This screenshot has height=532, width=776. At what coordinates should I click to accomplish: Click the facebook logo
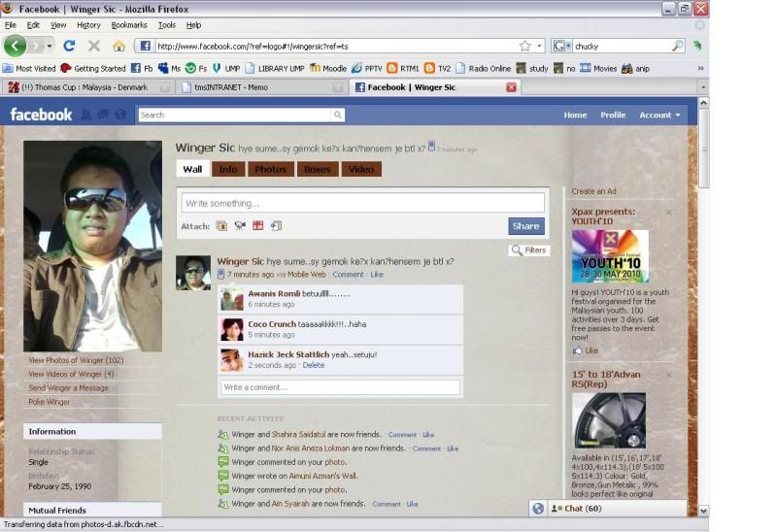(41, 115)
